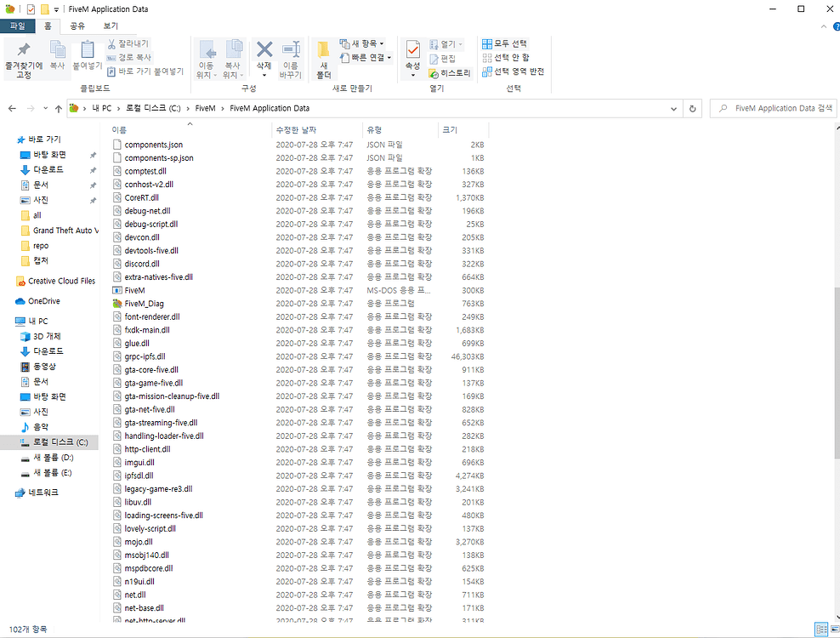This screenshot has width=840, height=638.
Task: Click 편집 (Edit) in ribbon
Action: 442,59
